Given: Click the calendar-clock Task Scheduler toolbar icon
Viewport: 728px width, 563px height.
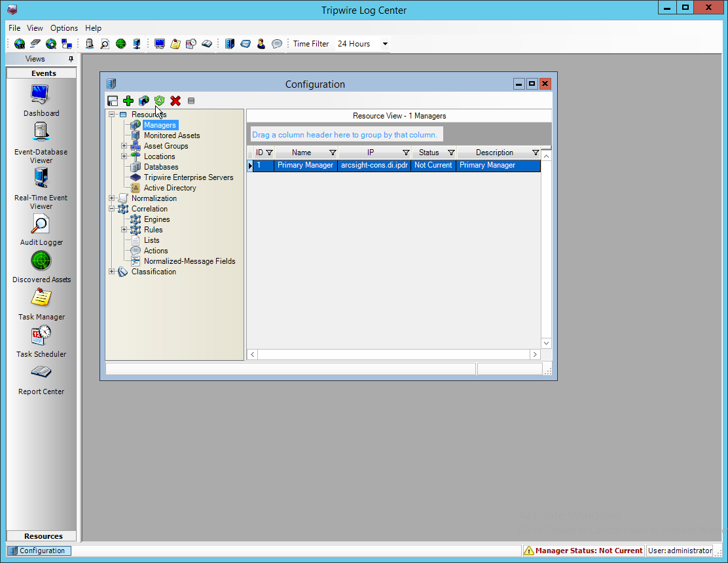Looking at the screenshot, I should pos(191,44).
